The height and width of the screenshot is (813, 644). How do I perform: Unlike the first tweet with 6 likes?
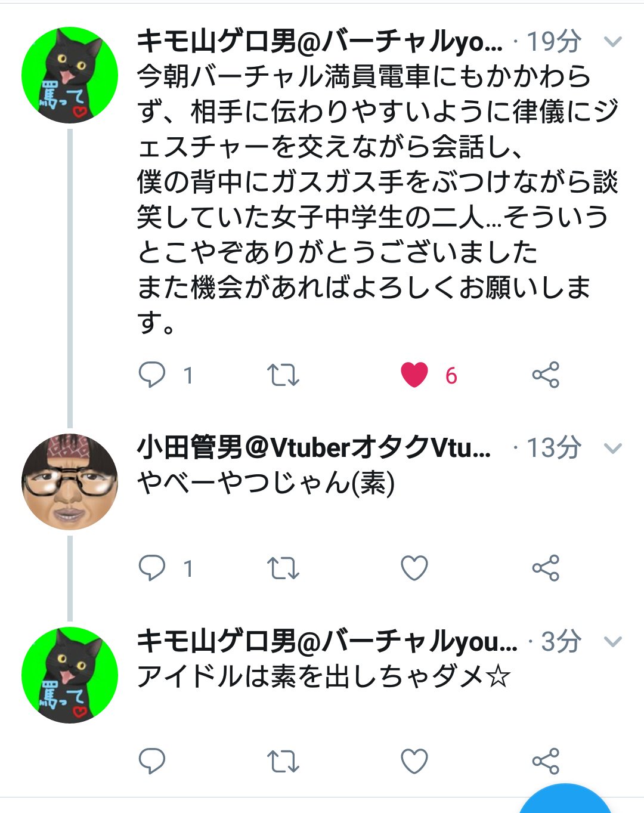point(414,375)
